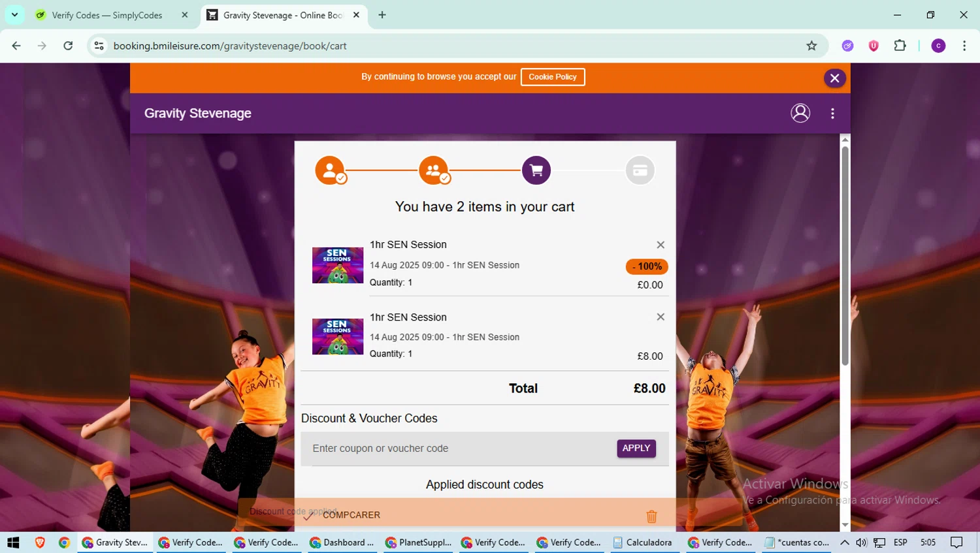Select the Gravity Stevenage browser tab
Image resolution: width=980 pixels, height=553 pixels.
pos(282,15)
